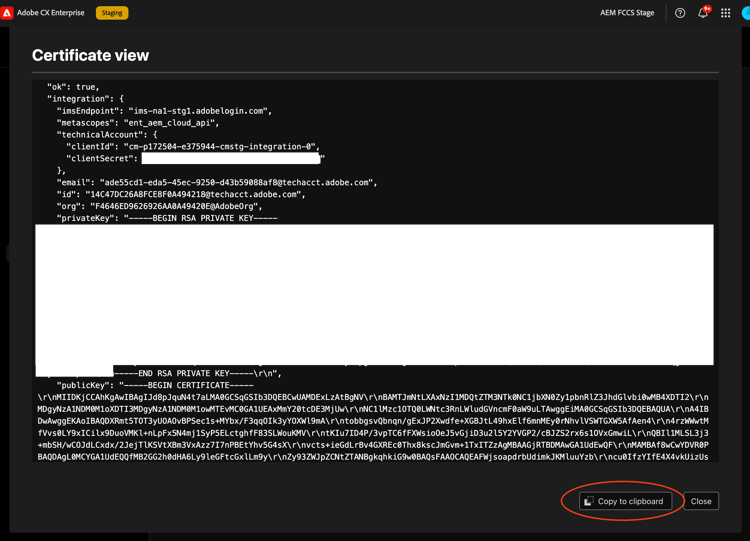Click the "clientSecret" key label

pos(100,159)
